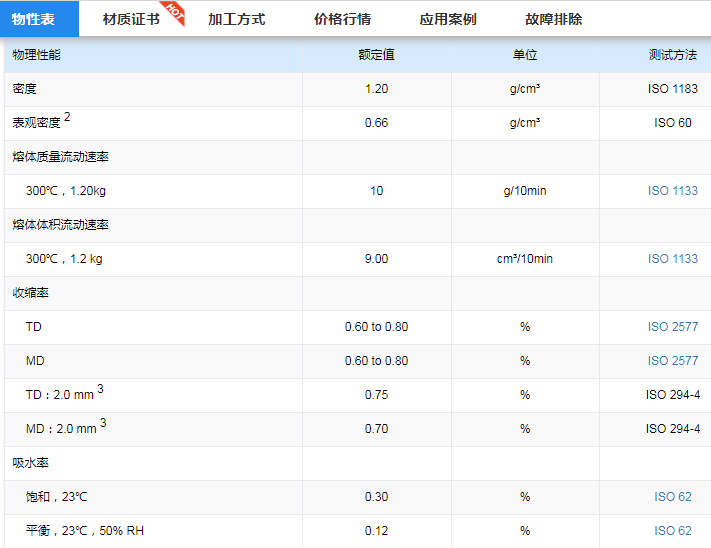The width and height of the screenshot is (711, 548).
Task: Click the 熔体质量流动速率 row label
Action: coord(60,157)
